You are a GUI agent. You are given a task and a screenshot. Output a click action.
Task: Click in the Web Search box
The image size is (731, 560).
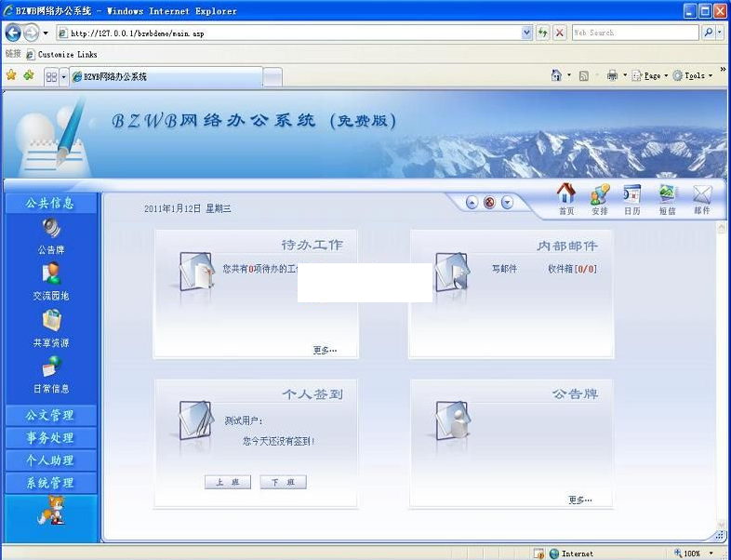[x=632, y=33]
